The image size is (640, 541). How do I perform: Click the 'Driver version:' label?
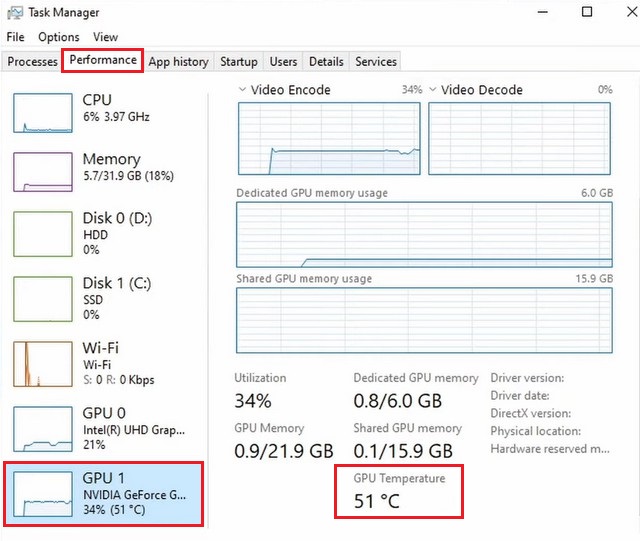click(527, 378)
